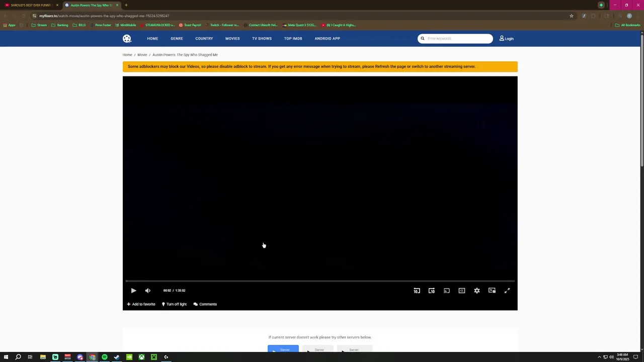This screenshot has width=644, height=362.
Task: Toggle Turn off light mode
Action: (x=174, y=304)
